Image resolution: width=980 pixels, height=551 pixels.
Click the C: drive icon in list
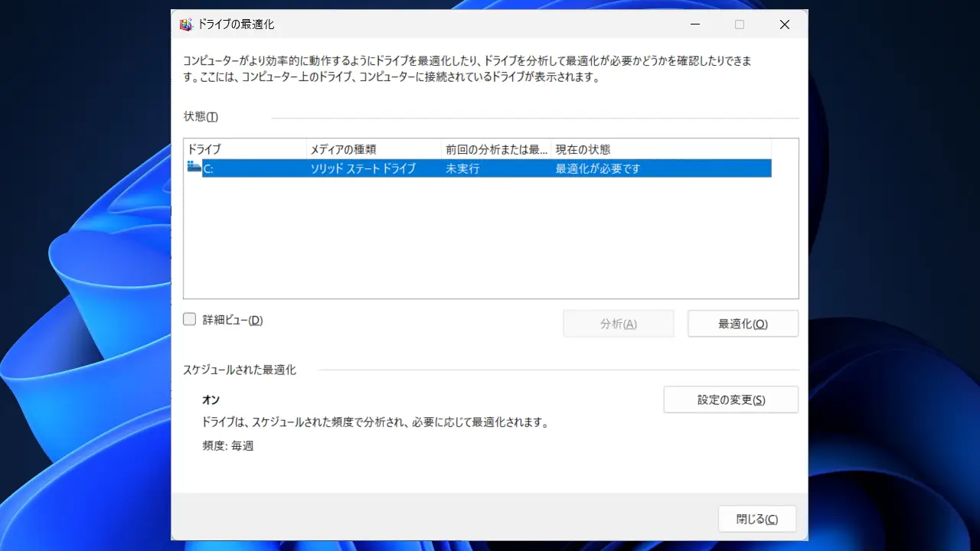tap(194, 168)
